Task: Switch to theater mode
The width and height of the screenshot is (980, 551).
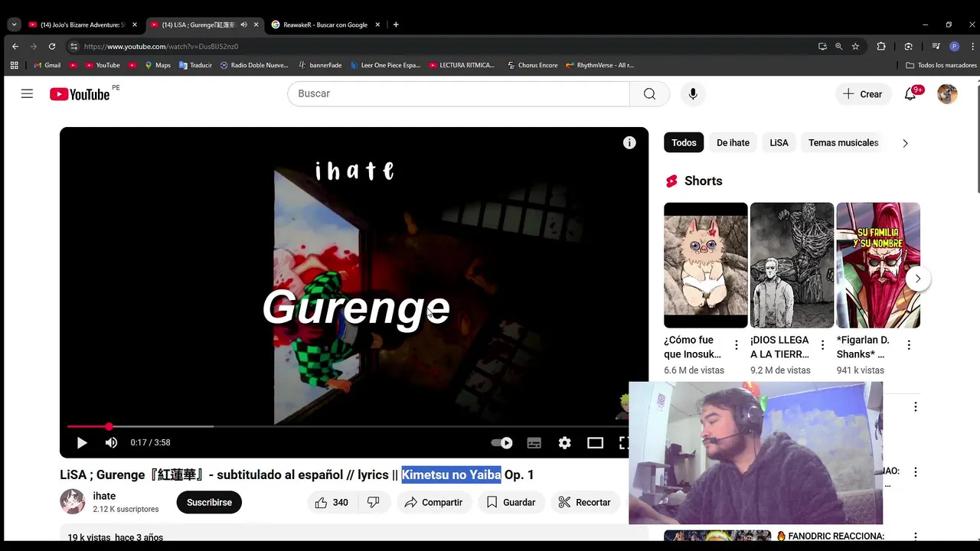Action: [595, 442]
